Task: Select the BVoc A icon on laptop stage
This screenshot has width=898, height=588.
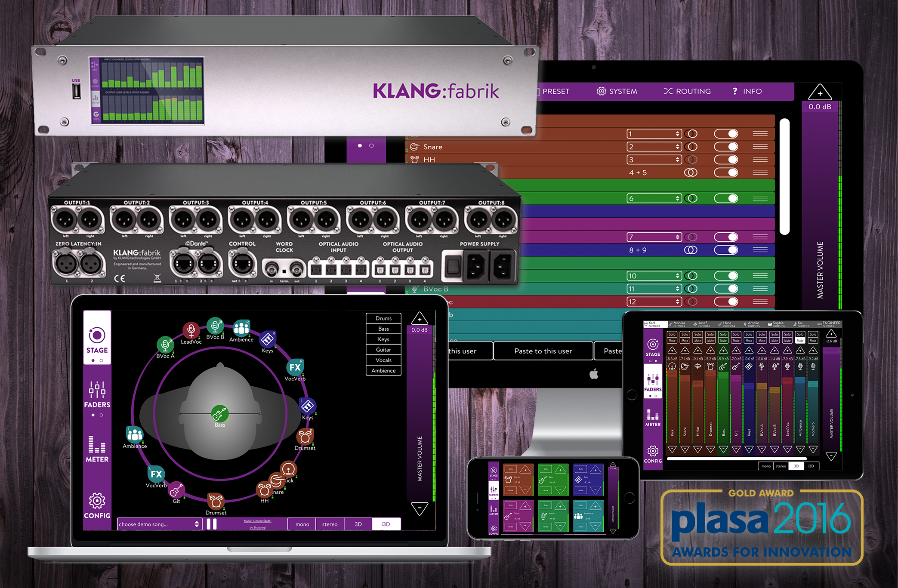Action: point(165,345)
